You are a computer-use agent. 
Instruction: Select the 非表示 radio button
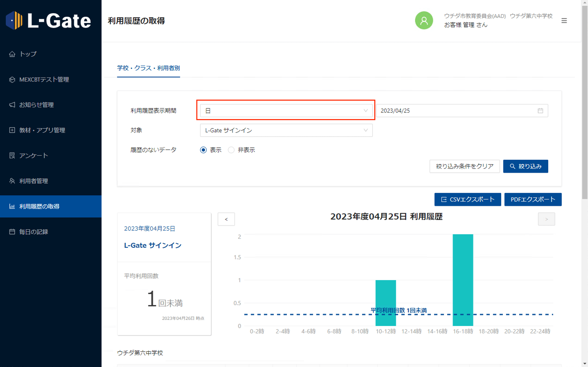[x=231, y=150]
